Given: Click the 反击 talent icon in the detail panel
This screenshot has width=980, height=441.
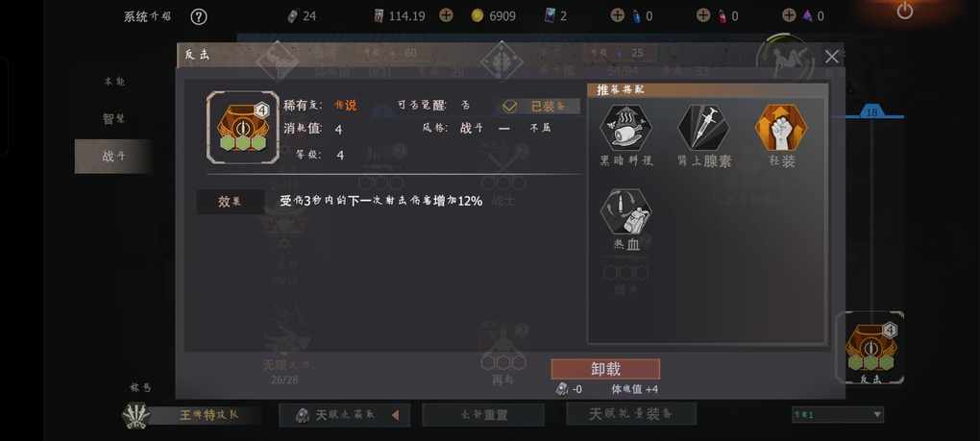Looking at the screenshot, I should (x=243, y=128).
